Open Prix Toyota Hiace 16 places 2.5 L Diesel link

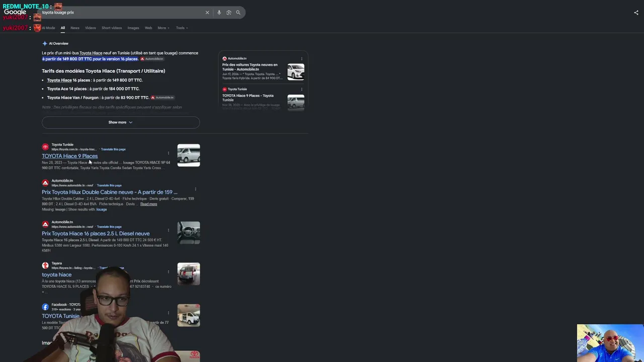coord(96,234)
